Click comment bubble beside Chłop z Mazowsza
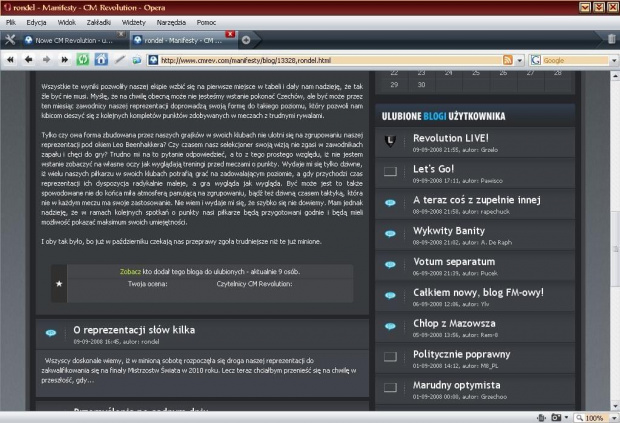Screen dimensions: 620x423 pos(390,326)
